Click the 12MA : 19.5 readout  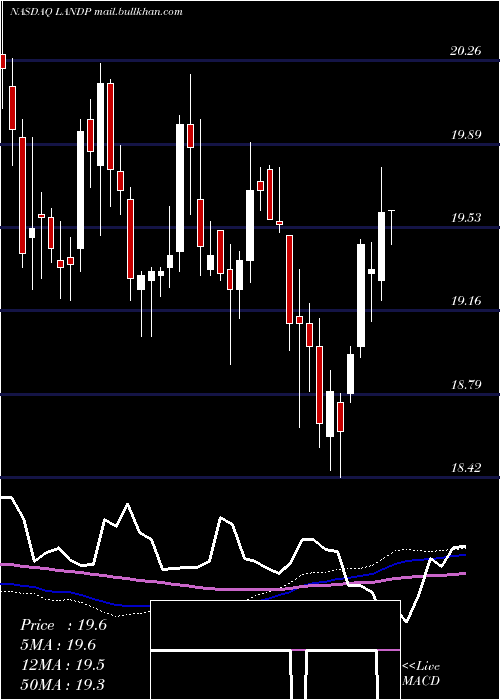[62, 665]
